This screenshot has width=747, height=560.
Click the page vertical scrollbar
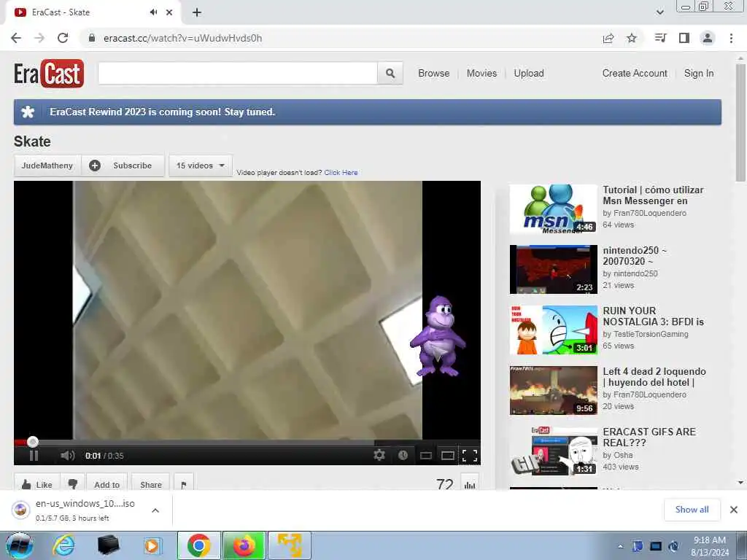[740, 122]
